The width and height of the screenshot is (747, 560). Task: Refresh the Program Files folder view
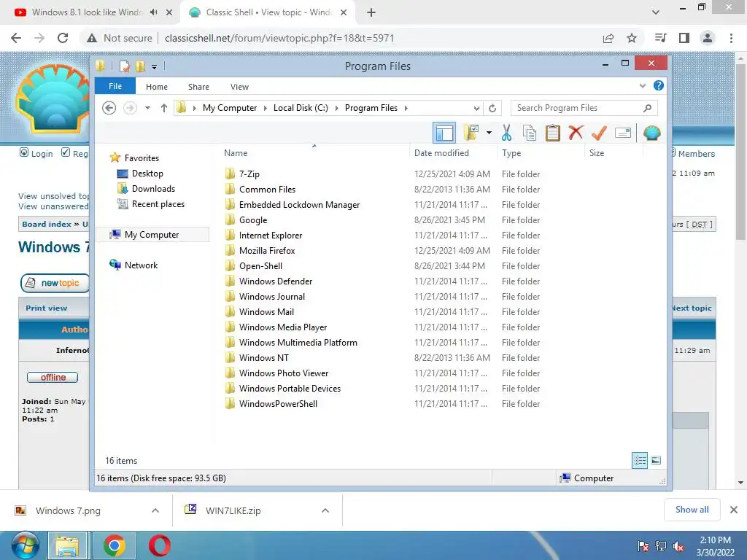pyautogui.click(x=492, y=108)
